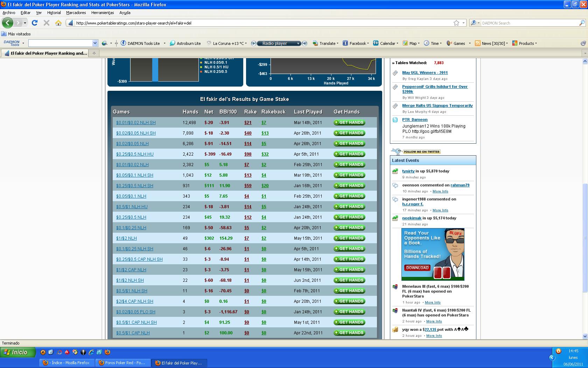Play the Radio player

pos(254,43)
